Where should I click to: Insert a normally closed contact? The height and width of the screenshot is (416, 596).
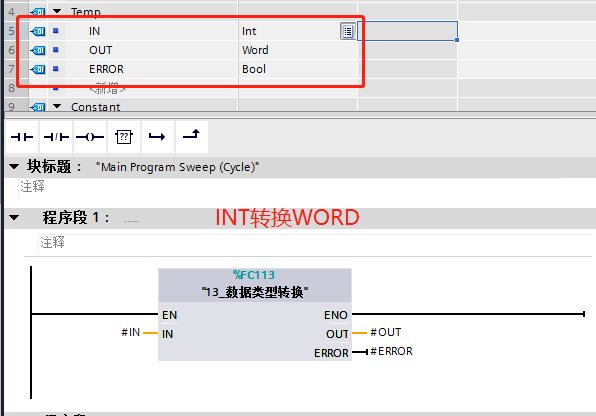coord(56,137)
